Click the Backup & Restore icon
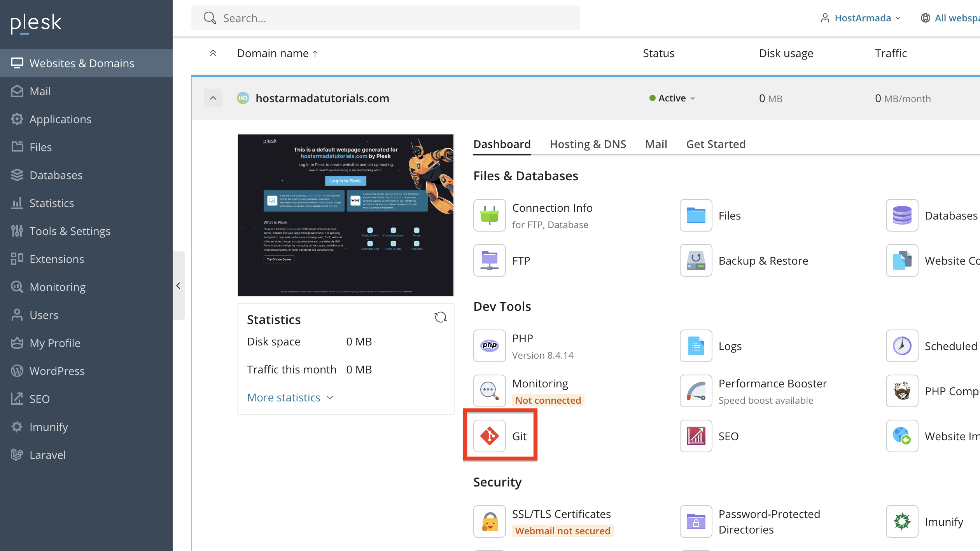 tap(696, 260)
